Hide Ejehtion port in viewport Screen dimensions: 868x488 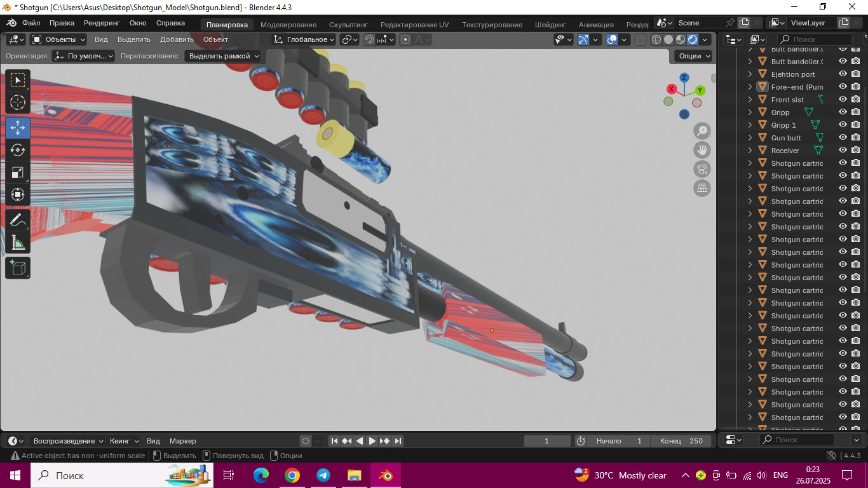point(843,74)
